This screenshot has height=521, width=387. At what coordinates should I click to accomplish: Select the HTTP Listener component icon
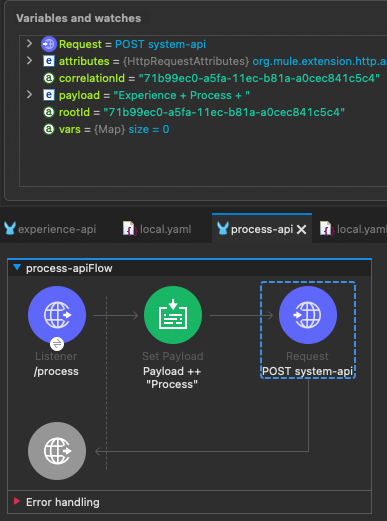click(x=57, y=315)
